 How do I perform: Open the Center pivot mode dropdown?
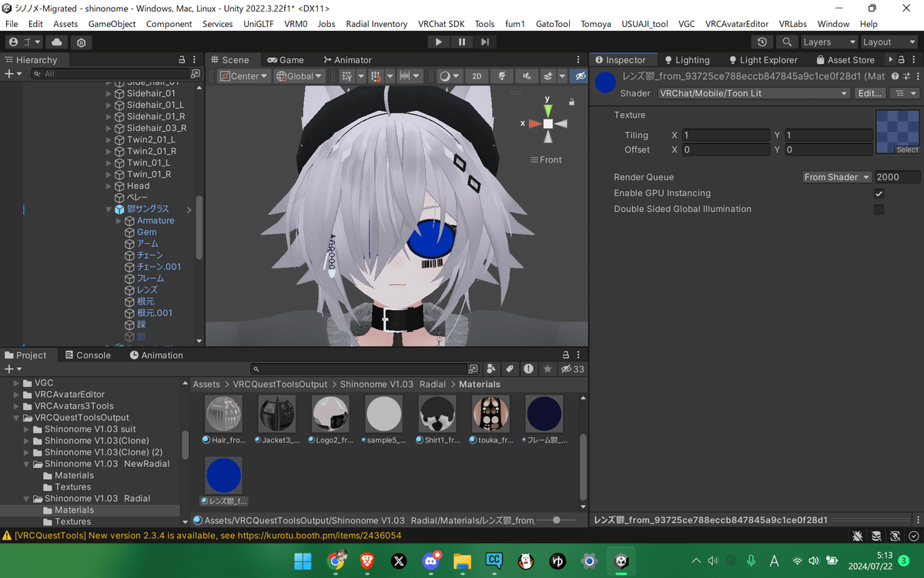point(244,76)
